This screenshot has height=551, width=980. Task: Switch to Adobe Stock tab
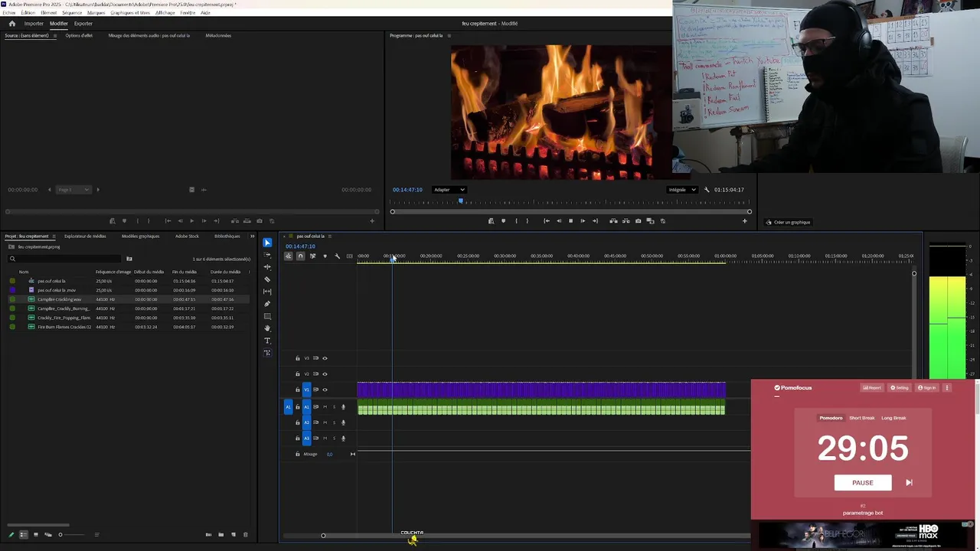point(187,236)
